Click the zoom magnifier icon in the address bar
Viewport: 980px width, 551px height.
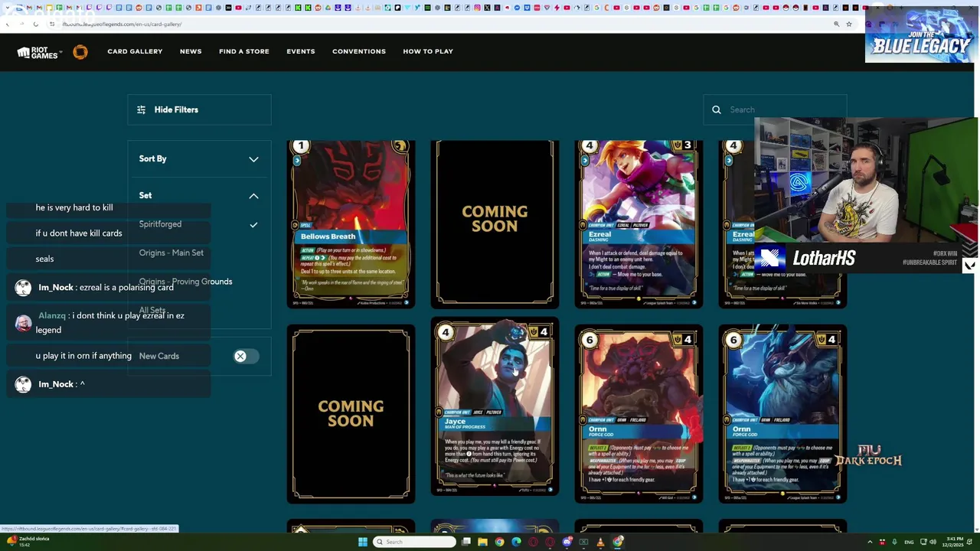[837, 24]
